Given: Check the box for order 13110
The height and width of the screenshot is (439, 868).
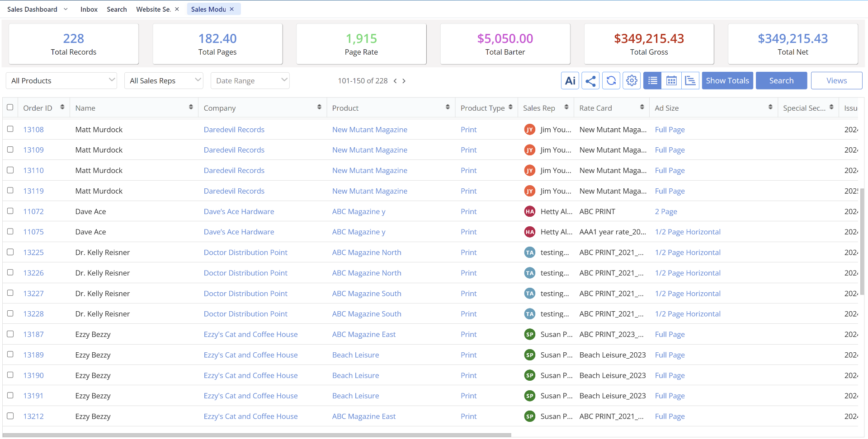Looking at the screenshot, I should (10, 170).
